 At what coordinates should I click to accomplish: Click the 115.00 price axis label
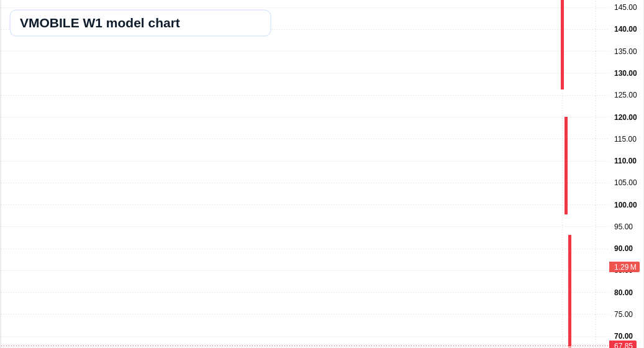625,139
